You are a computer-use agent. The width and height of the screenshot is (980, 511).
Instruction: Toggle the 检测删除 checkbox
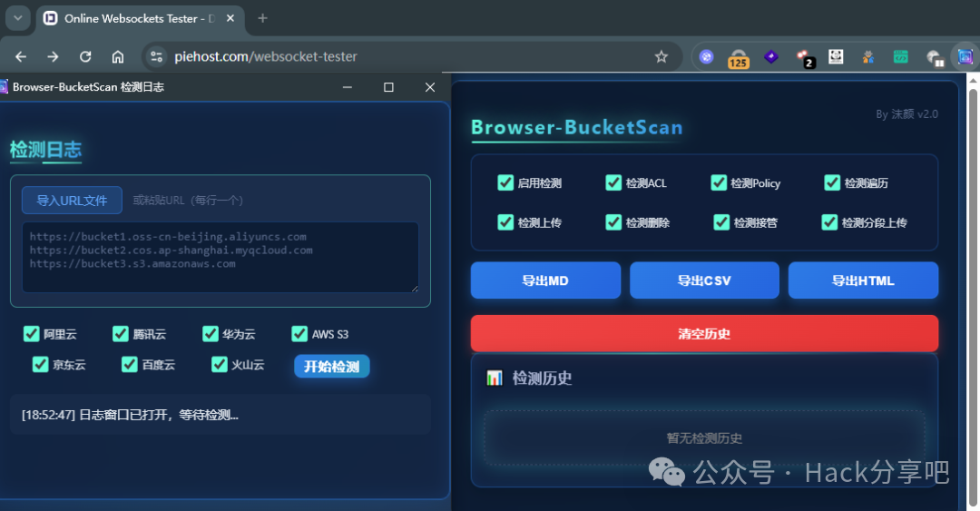point(613,222)
